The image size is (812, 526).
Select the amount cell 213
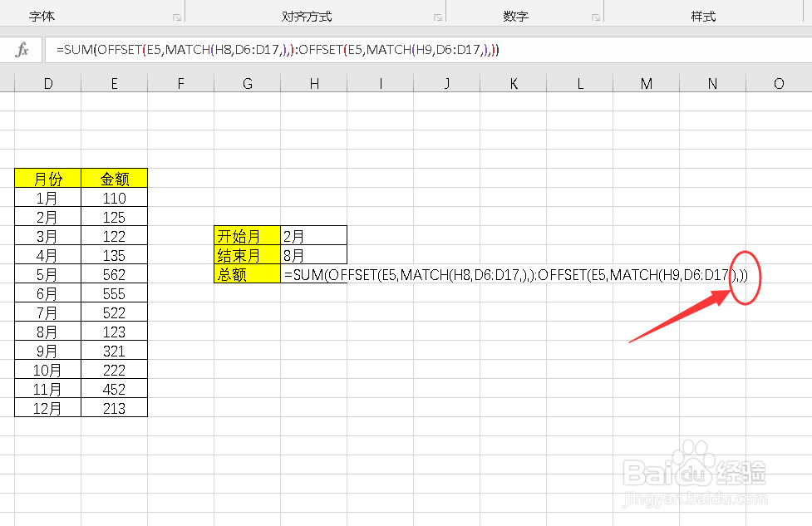[114, 408]
